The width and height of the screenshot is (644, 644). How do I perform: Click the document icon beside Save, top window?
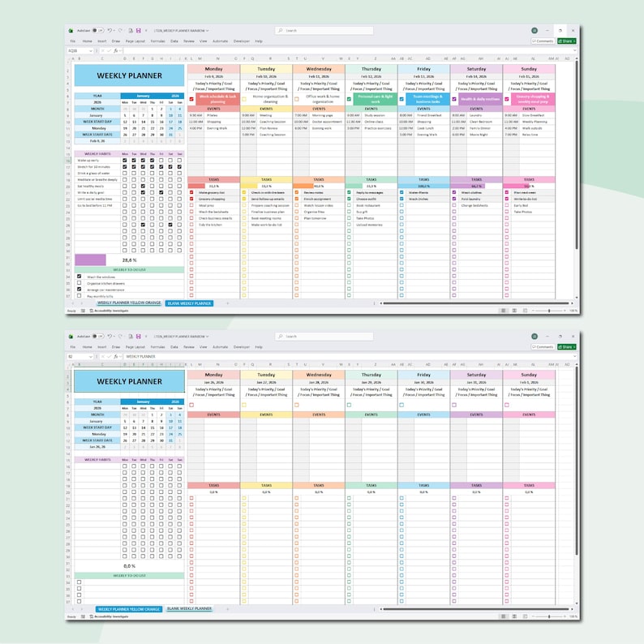(x=131, y=30)
